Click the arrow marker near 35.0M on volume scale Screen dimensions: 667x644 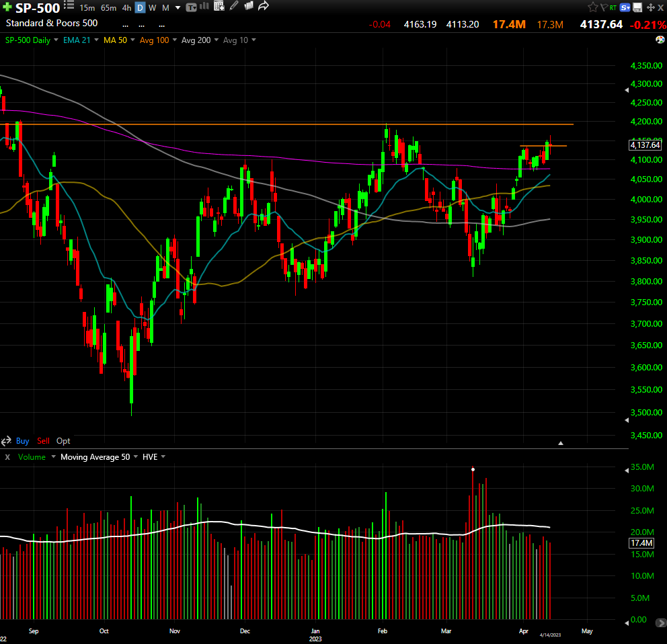(x=627, y=470)
